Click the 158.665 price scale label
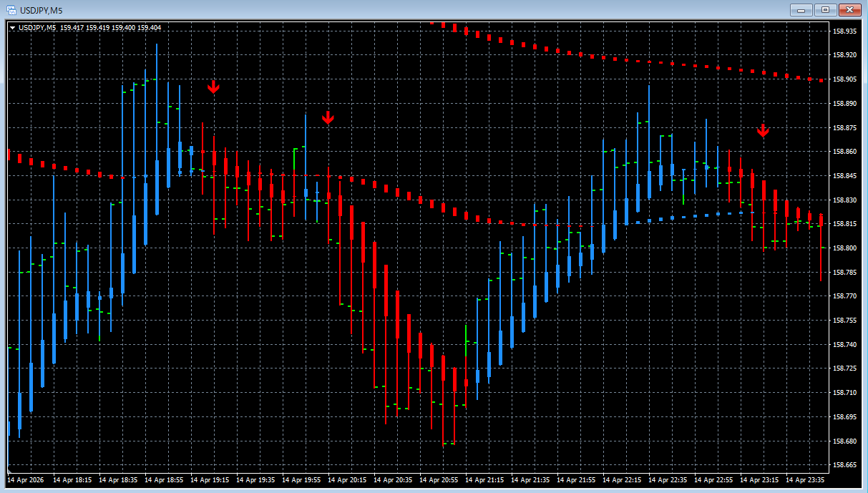Image resolution: width=868 pixels, height=493 pixels. [845, 465]
